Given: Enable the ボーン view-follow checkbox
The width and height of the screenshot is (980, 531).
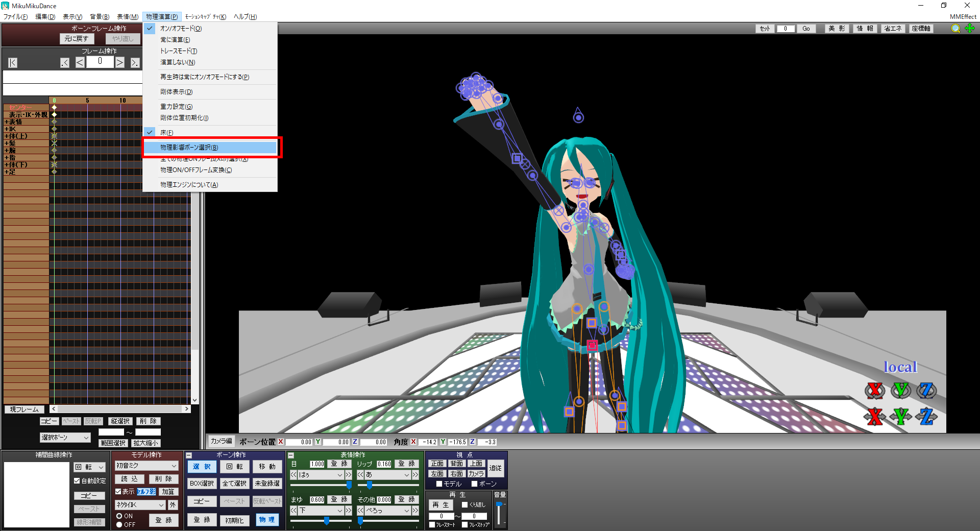Looking at the screenshot, I should coord(475,484).
